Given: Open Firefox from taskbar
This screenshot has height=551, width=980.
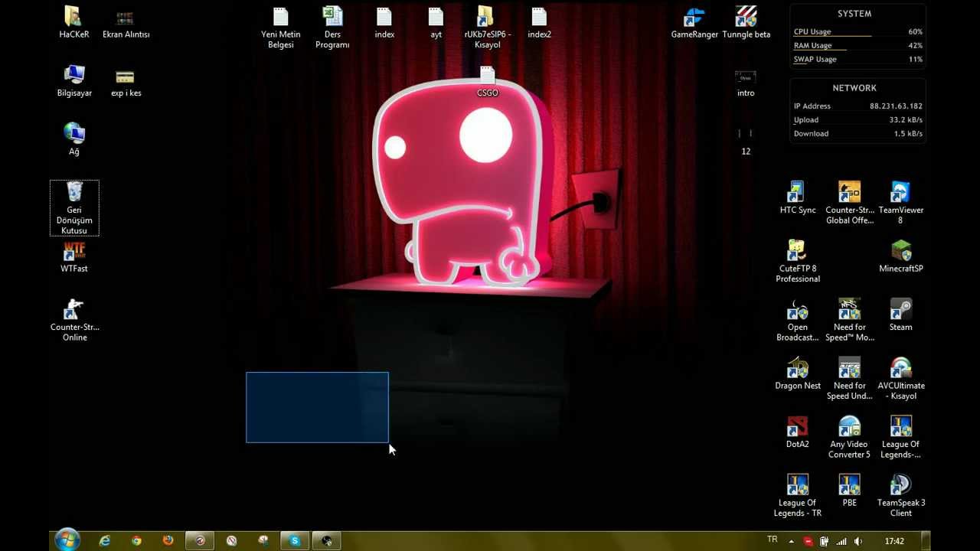Looking at the screenshot, I should point(168,540).
